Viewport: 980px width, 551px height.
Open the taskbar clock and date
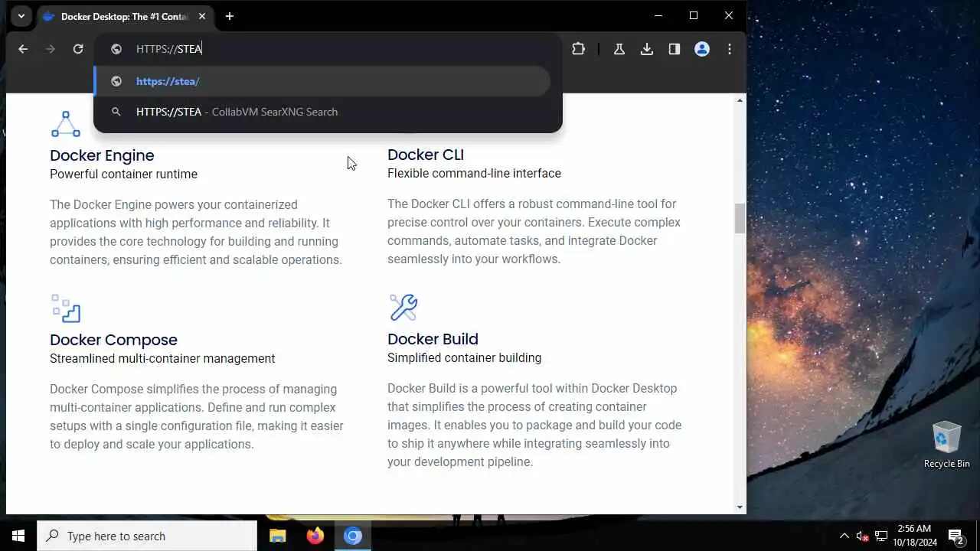913,536
